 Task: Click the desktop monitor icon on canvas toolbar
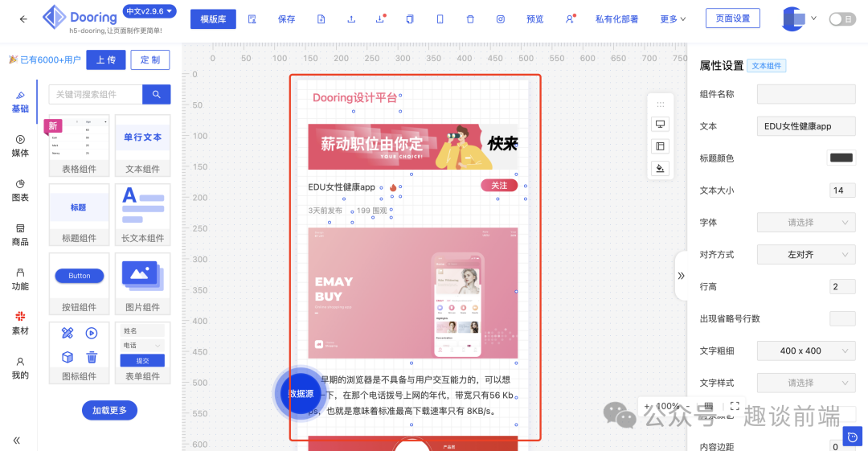pyautogui.click(x=660, y=124)
